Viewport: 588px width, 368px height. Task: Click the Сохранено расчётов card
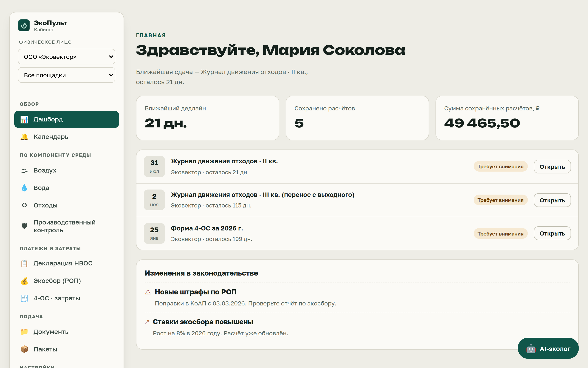point(357,118)
